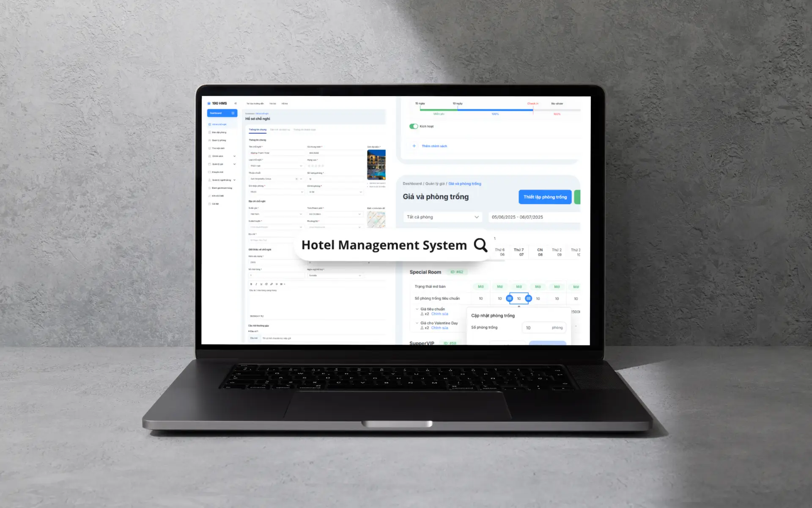Click the plus icon beside Thêm chính sách

414,146
